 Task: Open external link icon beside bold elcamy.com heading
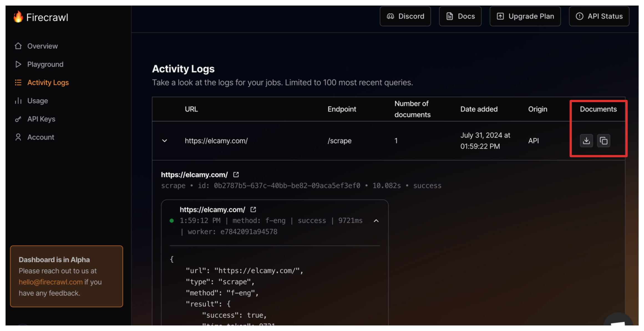point(236,175)
